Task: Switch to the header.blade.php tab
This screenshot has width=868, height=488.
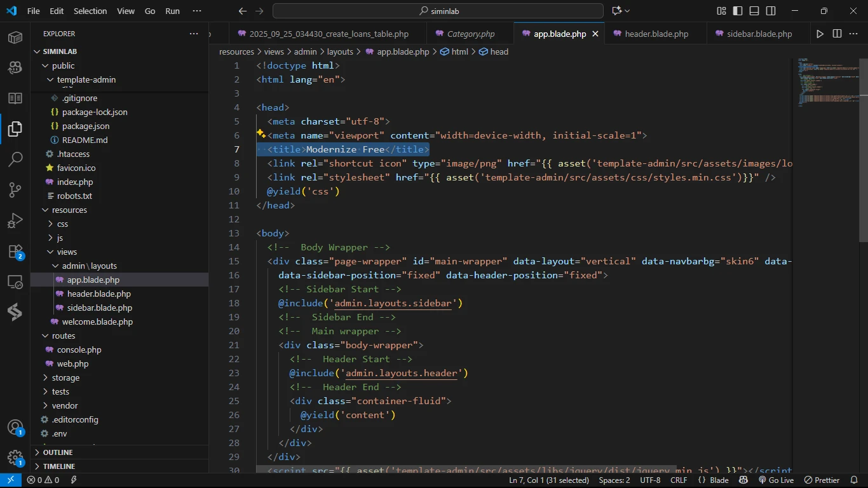Action: (656, 34)
